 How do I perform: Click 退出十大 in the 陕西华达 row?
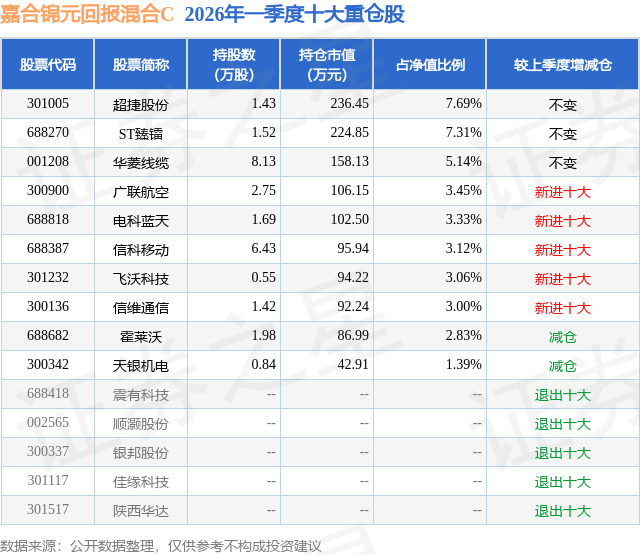click(x=563, y=511)
